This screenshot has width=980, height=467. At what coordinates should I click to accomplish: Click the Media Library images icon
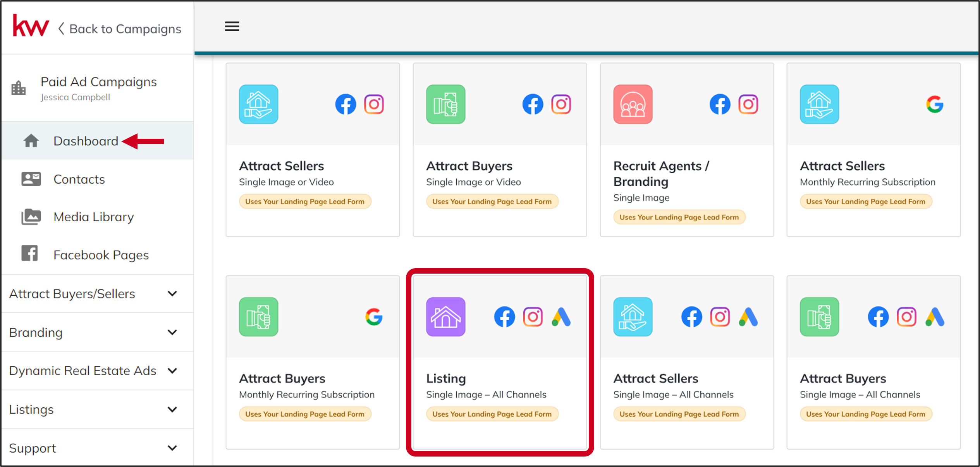pyautogui.click(x=31, y=217)
